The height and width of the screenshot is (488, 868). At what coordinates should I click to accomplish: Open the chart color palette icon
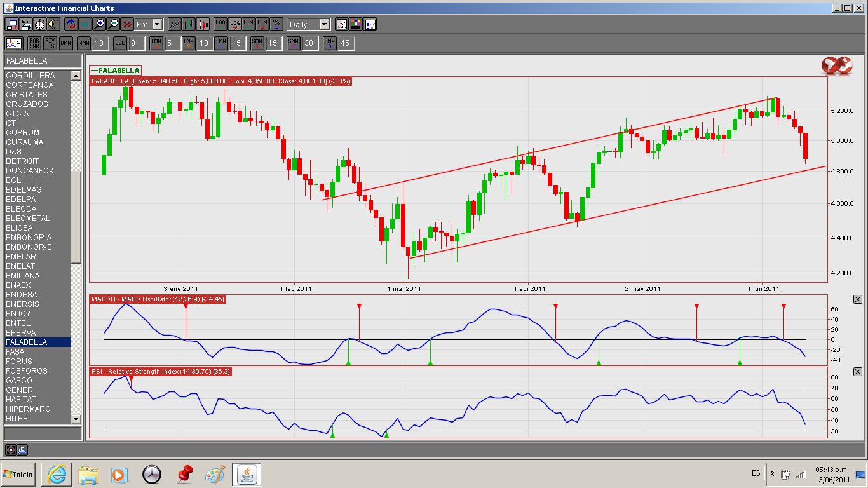pos(356,24)
